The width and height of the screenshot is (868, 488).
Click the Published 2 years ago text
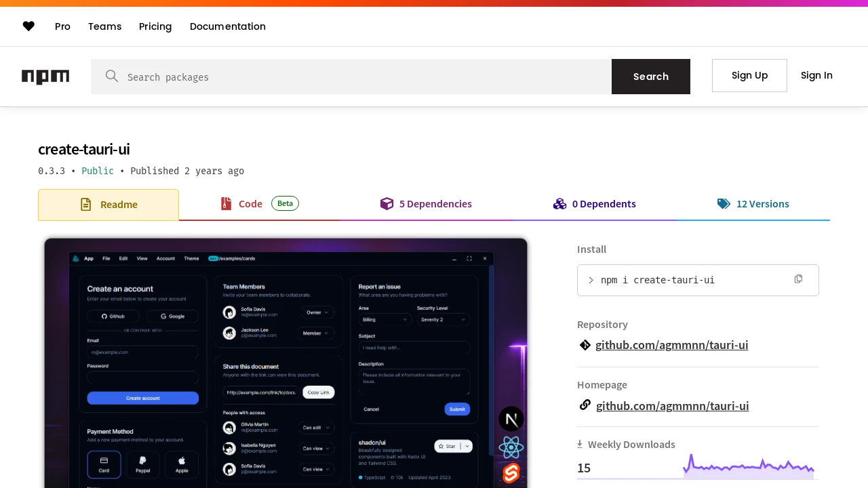[x=187, y=171]
